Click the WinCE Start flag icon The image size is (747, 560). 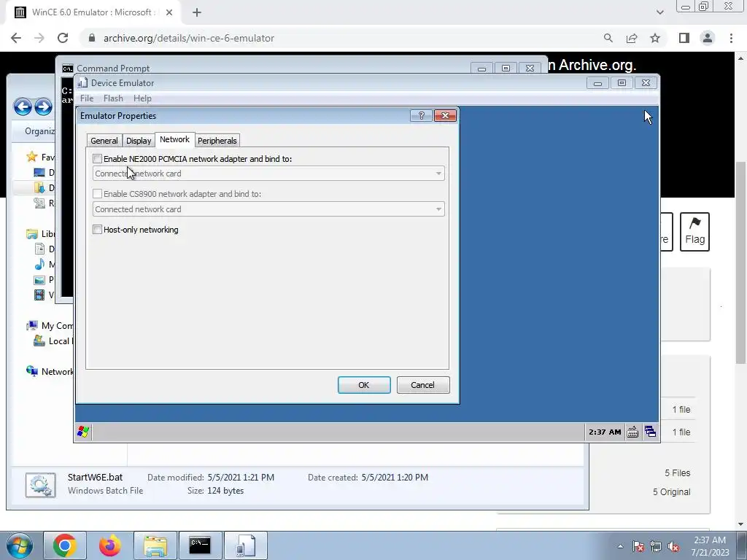83,432
